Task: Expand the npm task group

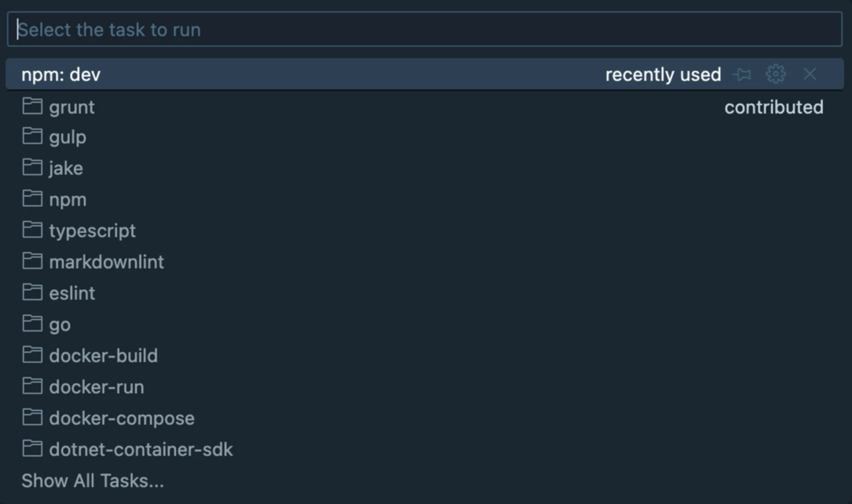Action: 68,200
